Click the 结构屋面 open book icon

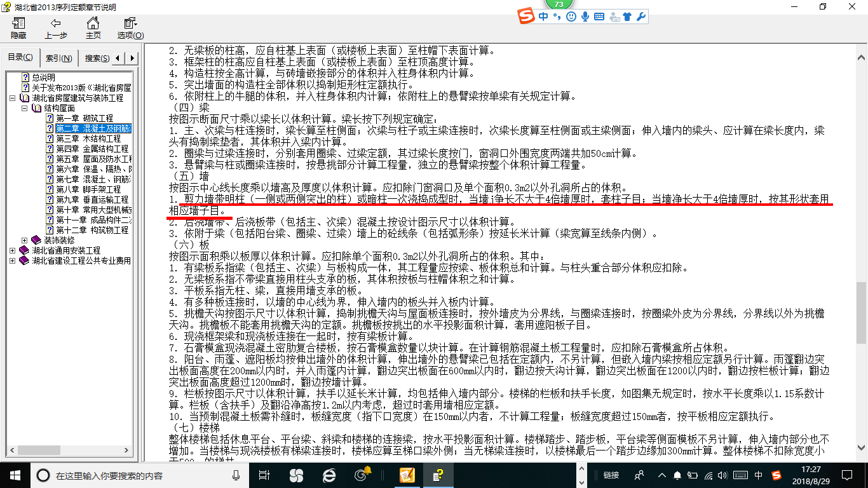36,108
